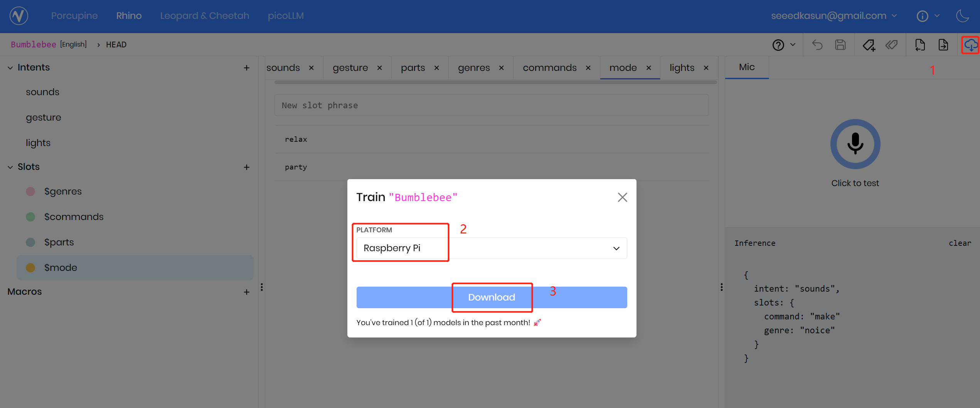Clear the inference output
The width and height of the screenshot is (980, 408).
(x=960, y=243)
